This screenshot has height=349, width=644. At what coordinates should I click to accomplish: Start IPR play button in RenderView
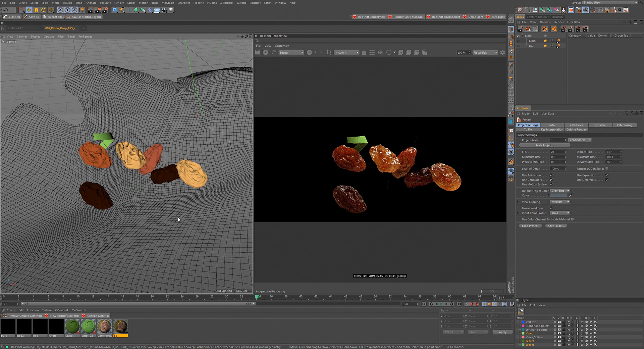pyautogui.click(x=266, y=52)
